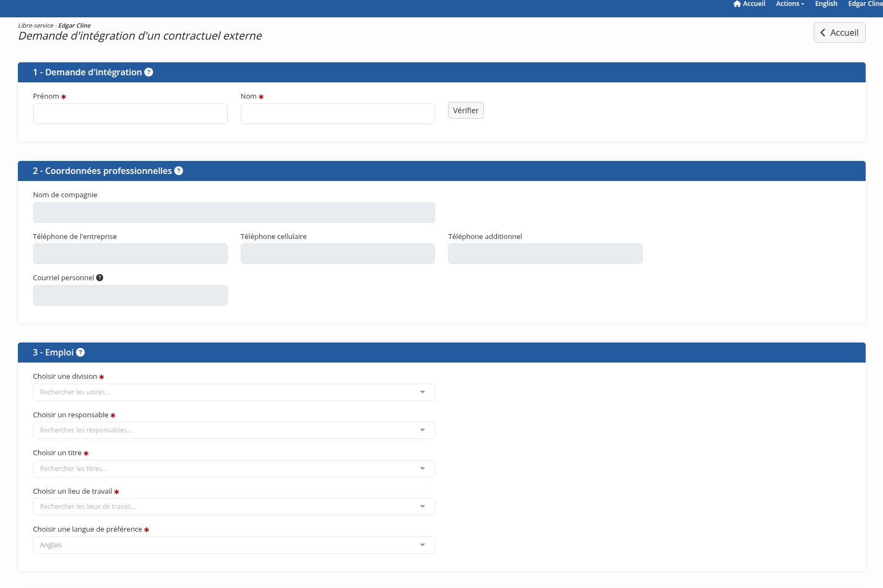The height and width of the screenshot is (588, 883).
Task: Focus the Nom input field
Action: pyautogui.click(x=337, y=114)
